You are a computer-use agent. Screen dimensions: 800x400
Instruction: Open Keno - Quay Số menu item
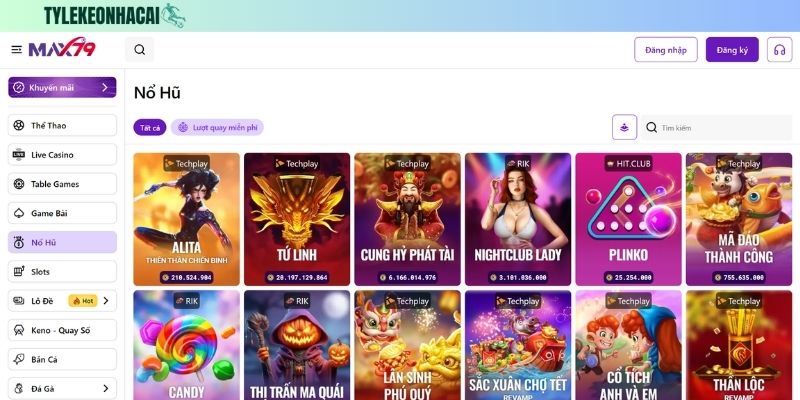(62, 330)
